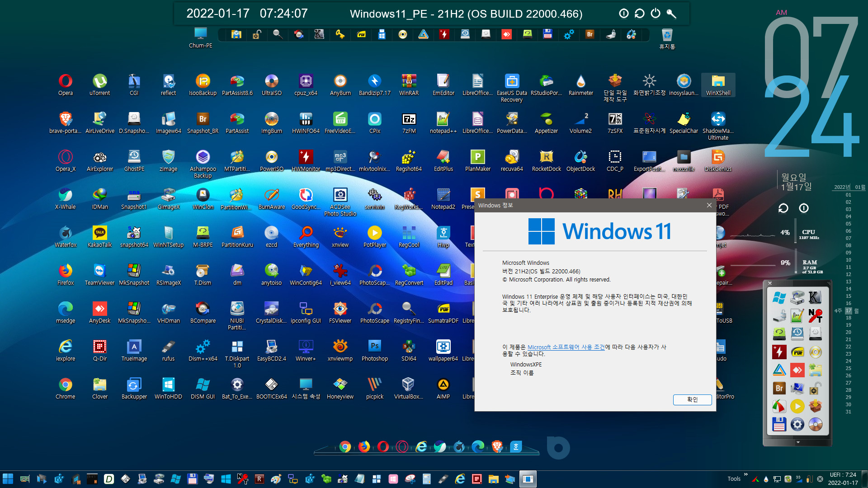Launch HWiNFO64 from the desktop
Viewport: 868px width, 488px height.
(306, 123)
